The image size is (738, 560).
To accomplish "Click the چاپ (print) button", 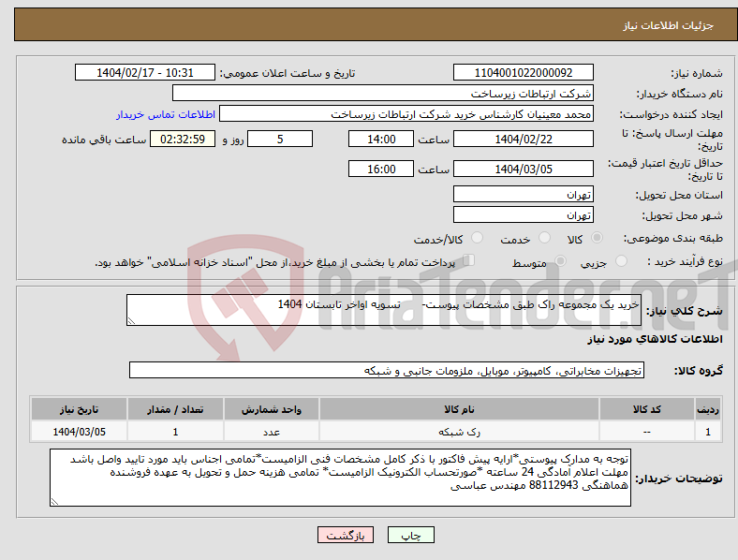I will (410, 535).
